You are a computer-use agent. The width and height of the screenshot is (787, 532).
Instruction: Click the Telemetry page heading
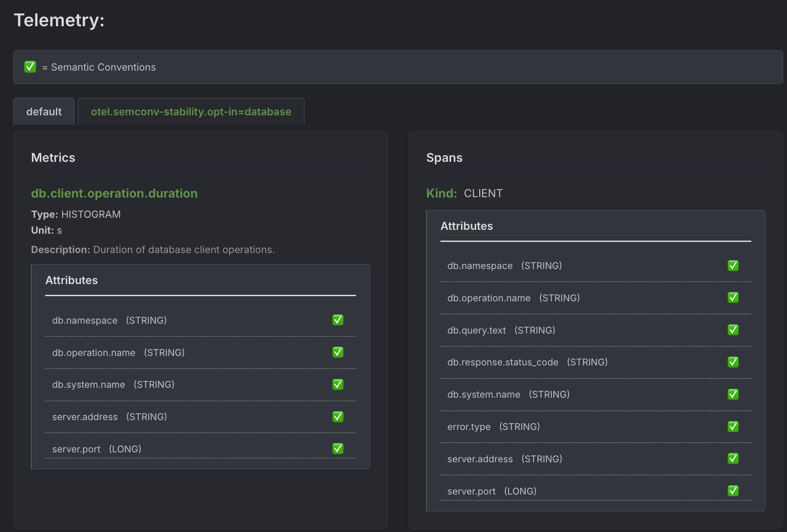point(59,19)
